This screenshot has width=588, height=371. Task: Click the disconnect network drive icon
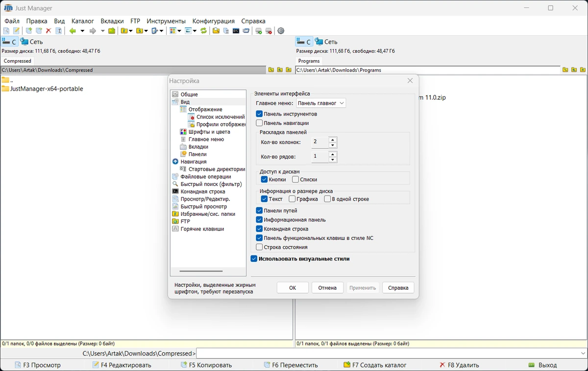[269, 31]
